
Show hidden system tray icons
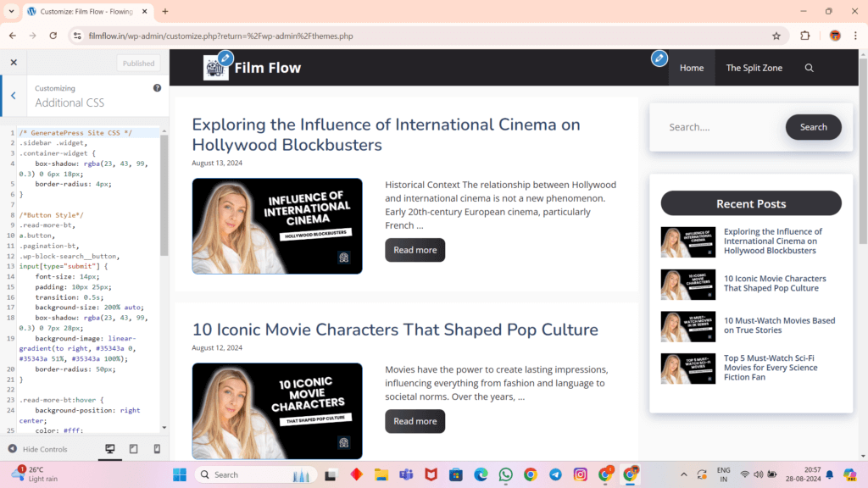[684, 474]
